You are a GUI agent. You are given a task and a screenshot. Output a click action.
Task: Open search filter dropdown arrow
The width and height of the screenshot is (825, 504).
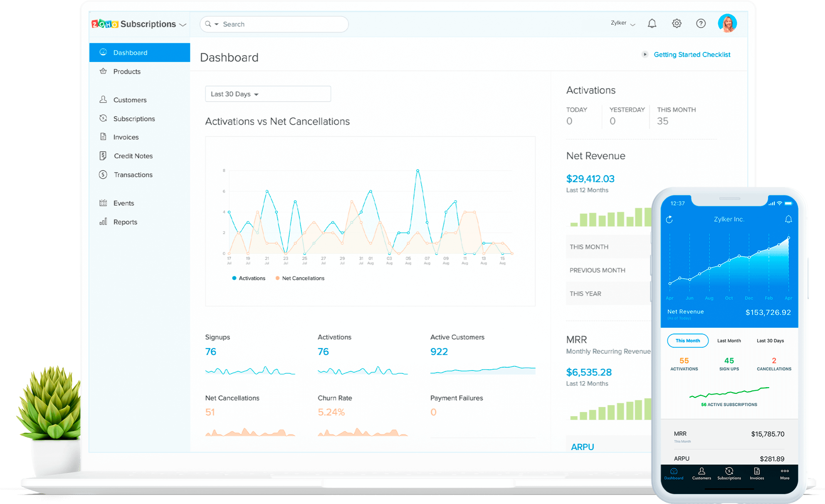[217, 24]
